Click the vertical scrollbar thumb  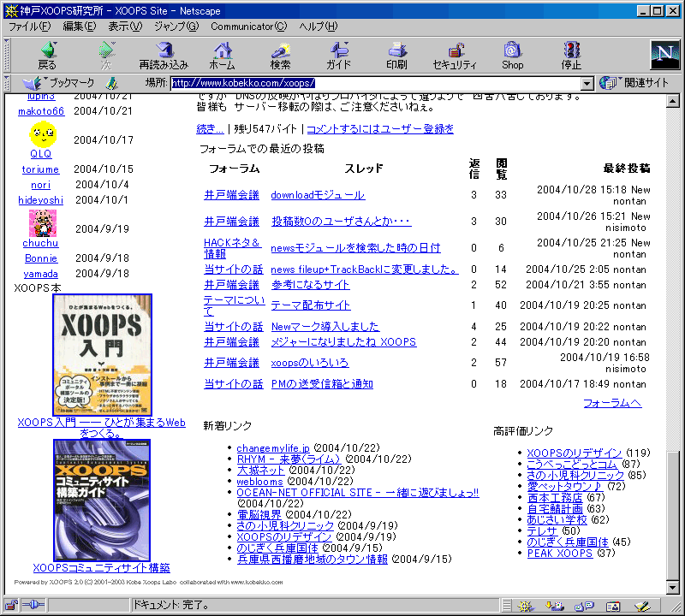(673, 515)
